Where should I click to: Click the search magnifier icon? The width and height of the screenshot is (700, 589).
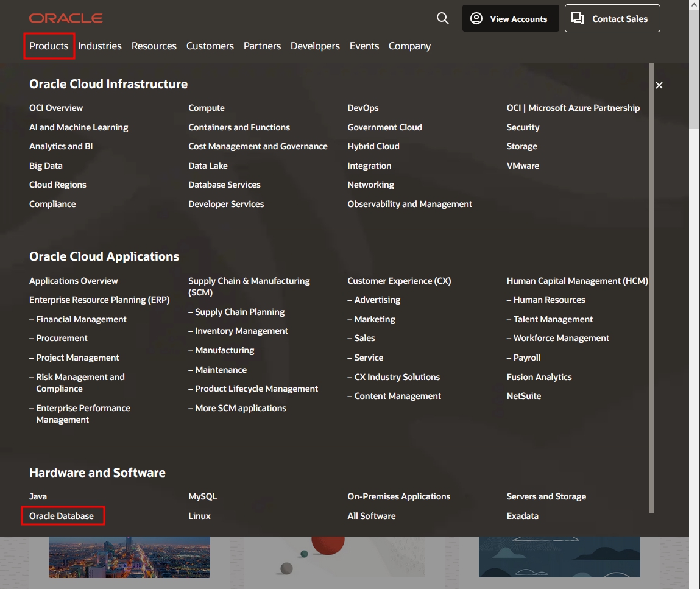pos(442,18)
